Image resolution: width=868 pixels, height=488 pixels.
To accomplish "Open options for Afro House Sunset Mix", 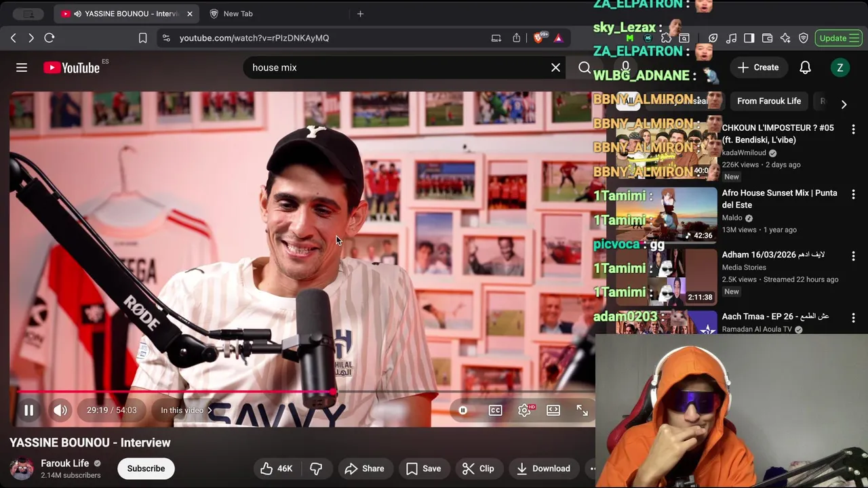I will [x=853, y=195].
